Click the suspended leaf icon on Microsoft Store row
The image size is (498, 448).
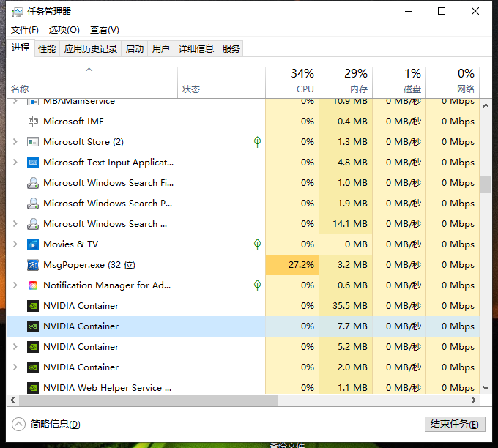257,141
